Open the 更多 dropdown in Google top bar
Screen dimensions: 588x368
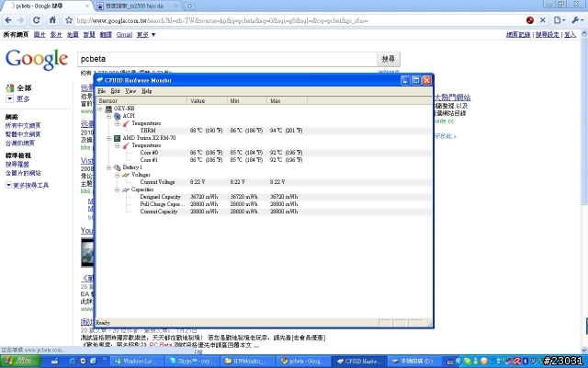point(146,35)
